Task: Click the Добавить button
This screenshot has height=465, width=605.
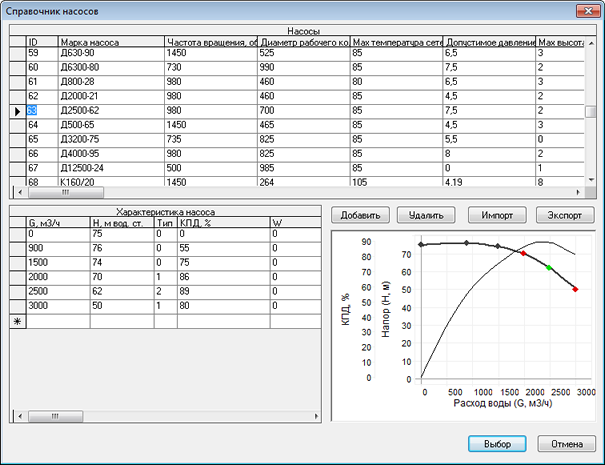Action: pyautogui.click(x=358, y=215)
